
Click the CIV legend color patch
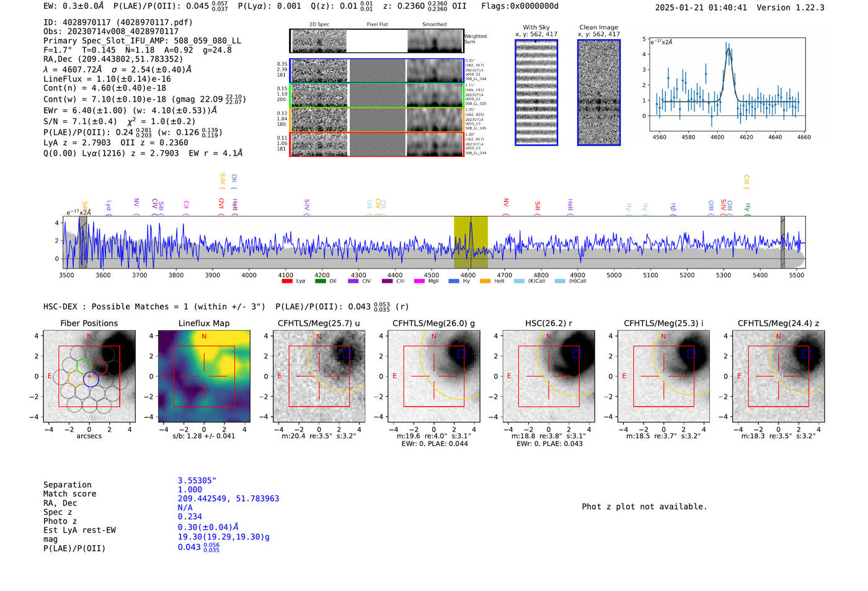tap(353, 281)
